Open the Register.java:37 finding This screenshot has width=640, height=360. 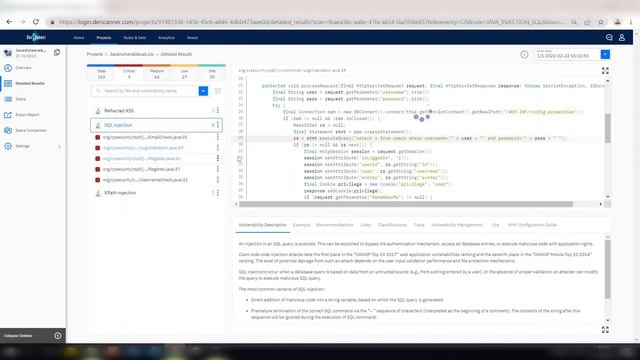pyautogui.click(x=141, y=169)
